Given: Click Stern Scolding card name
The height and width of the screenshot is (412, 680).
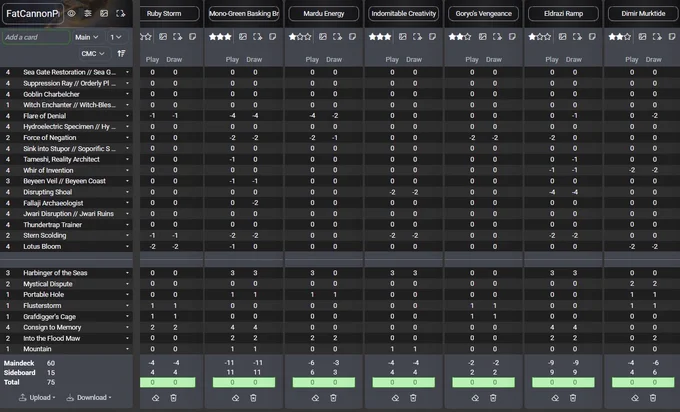Looking at the screenshot, I should [x=45, y=235].
